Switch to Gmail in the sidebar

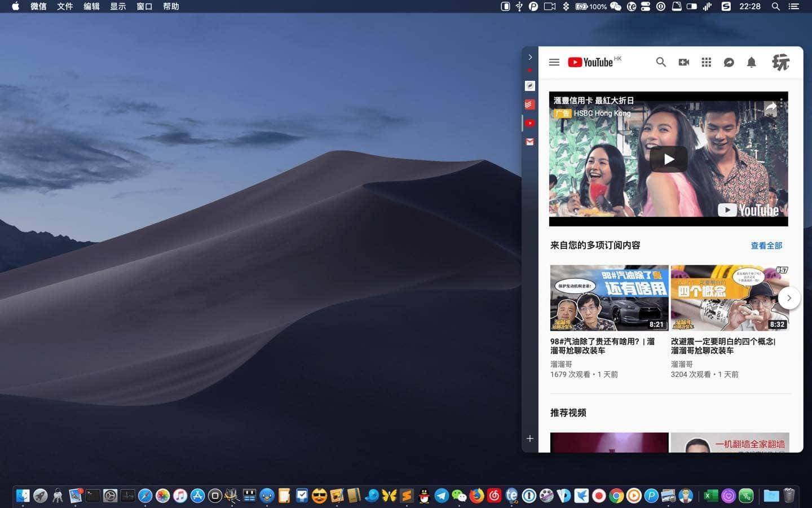click(x=529, y=142)
